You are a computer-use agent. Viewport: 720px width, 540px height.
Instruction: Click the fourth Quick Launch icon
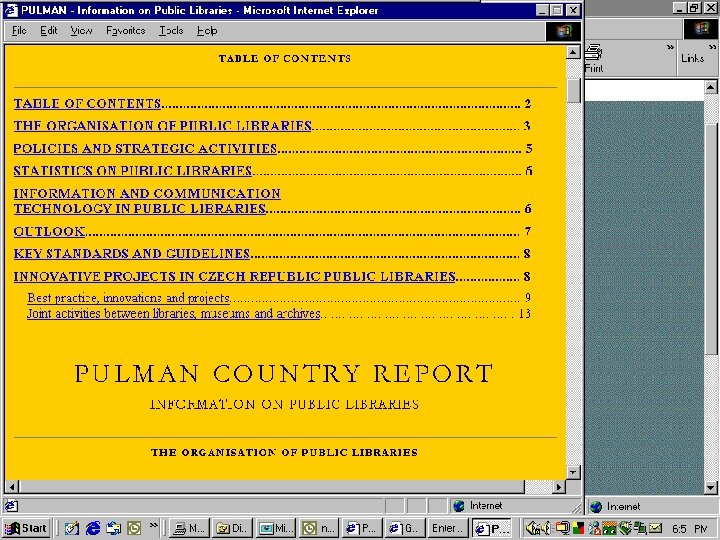[134, 529]
